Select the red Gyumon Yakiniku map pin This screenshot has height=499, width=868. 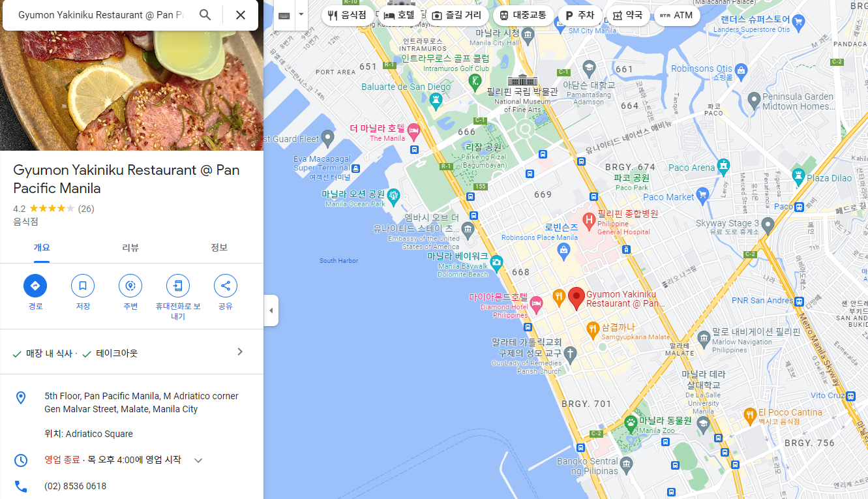(576, 298)
